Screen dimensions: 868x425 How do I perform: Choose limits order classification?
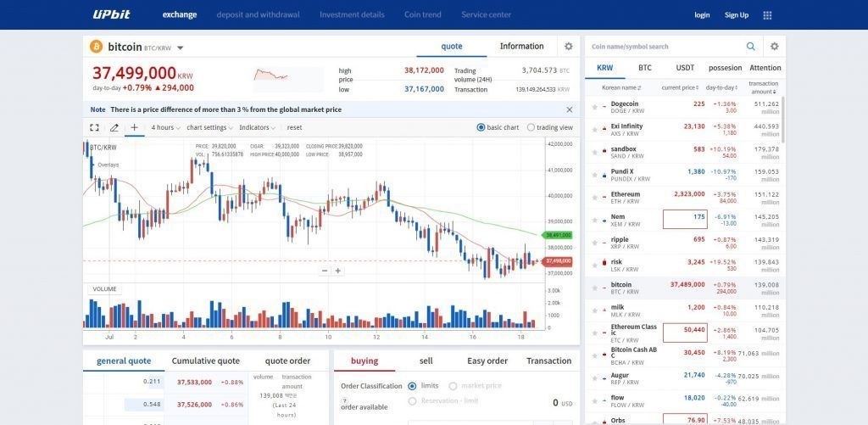tap(412, 386)
